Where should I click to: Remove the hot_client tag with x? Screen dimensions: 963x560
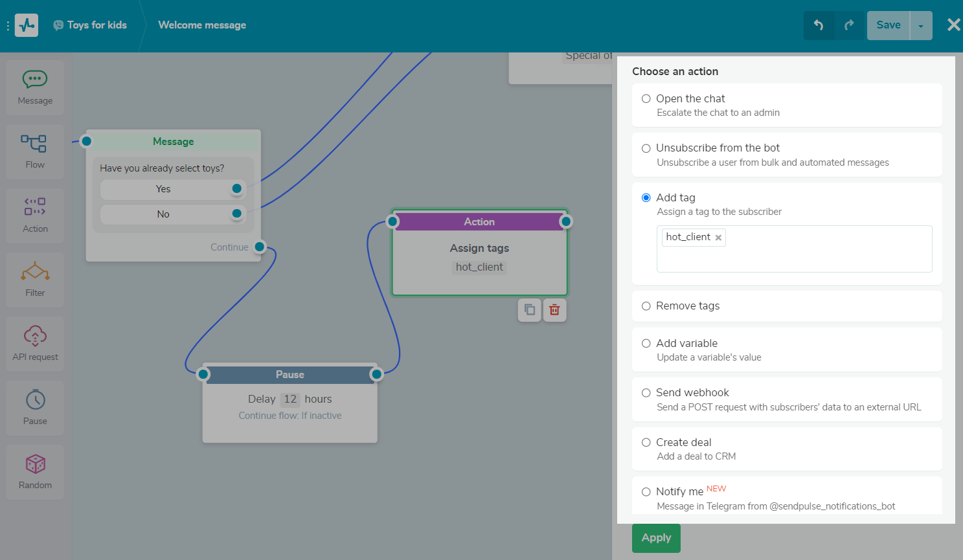pyautogui.click(x=718, y=238)
